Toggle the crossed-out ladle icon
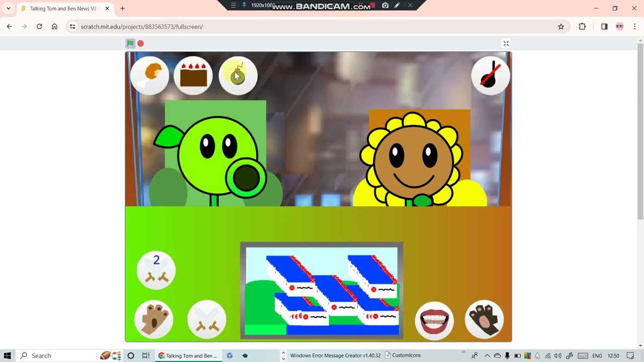This screenshot has height=362, width=644. (491, 75)
